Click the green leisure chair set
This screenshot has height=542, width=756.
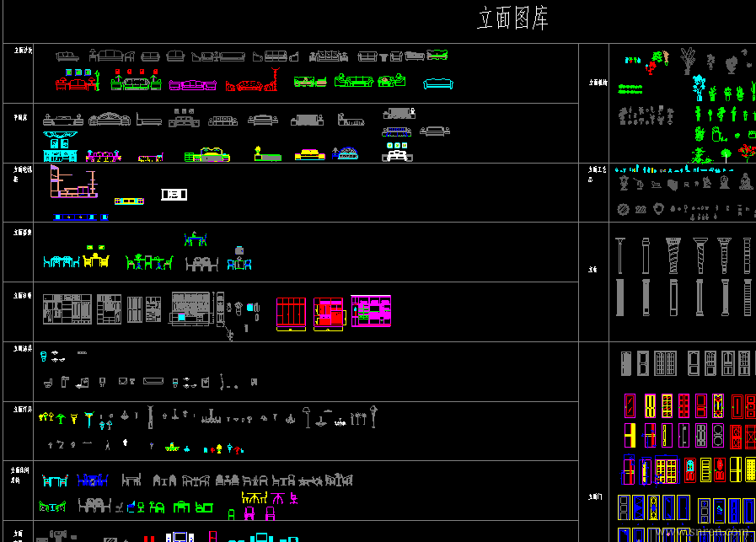(x=52, y=507)
